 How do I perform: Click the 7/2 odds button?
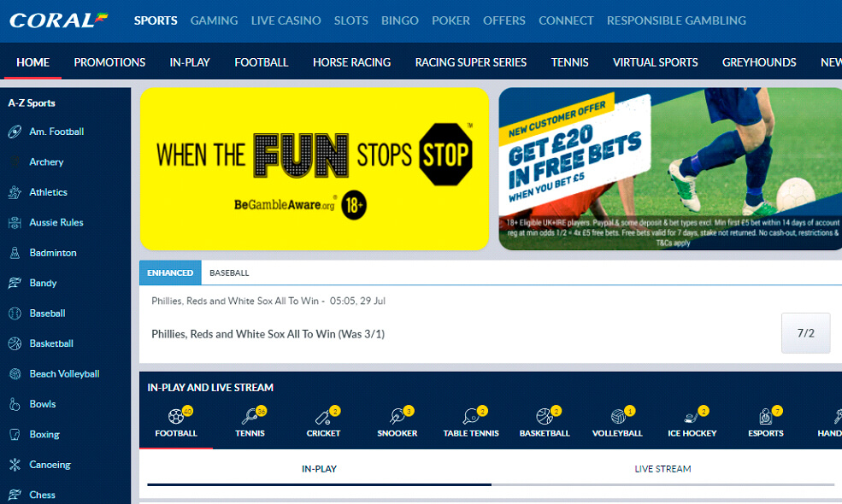(805, 333)
